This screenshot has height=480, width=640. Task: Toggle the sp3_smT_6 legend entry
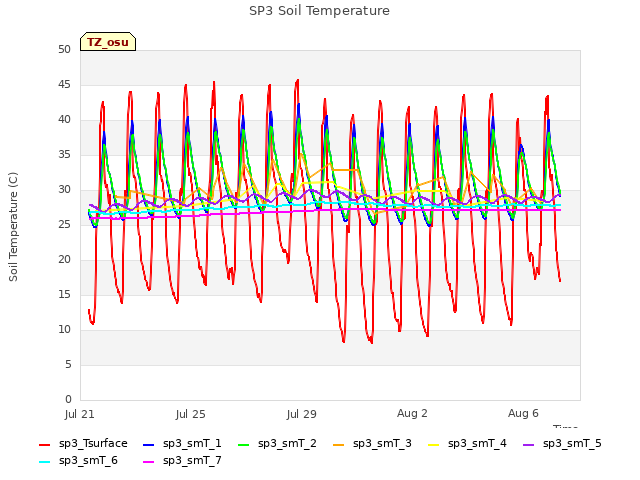[x=78, y=460]
